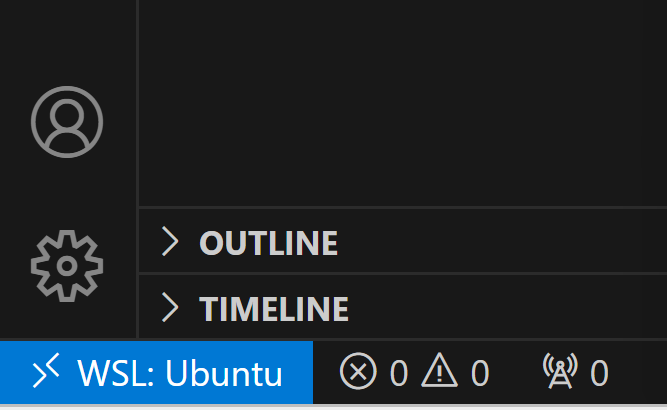Click the errors circle-x icon
Screen dimensions: 667x410
click(358, 373)
